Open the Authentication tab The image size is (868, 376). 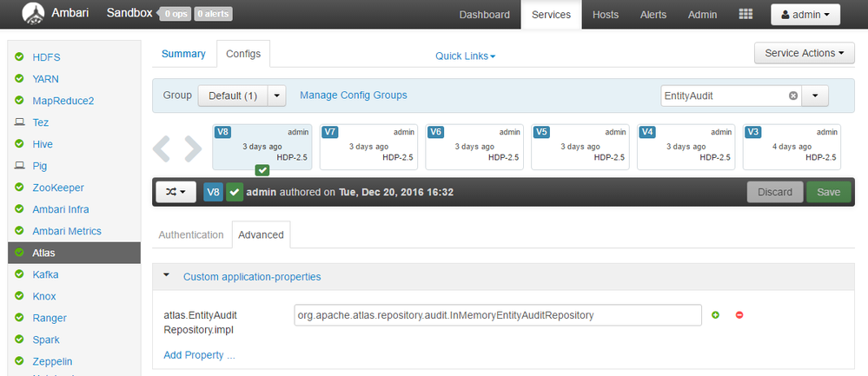click(x=191, y=234)
